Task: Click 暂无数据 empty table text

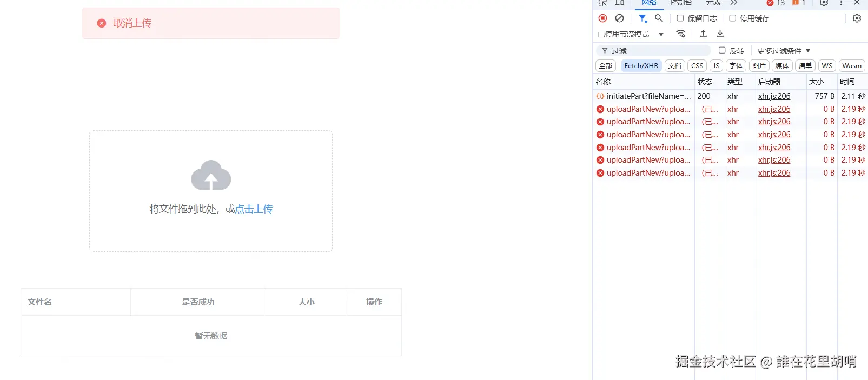Action: pyautogui.click(x=211, y=336)
